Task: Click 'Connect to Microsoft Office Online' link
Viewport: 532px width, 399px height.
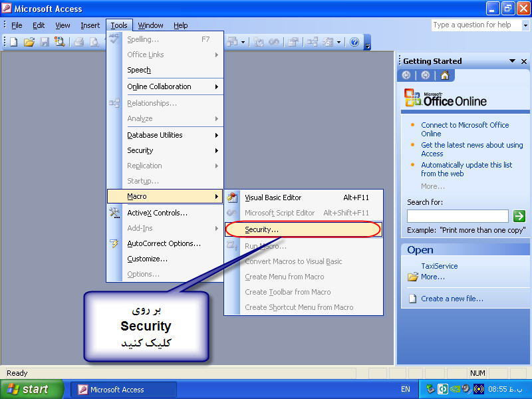Action: (x=465, y=129)
